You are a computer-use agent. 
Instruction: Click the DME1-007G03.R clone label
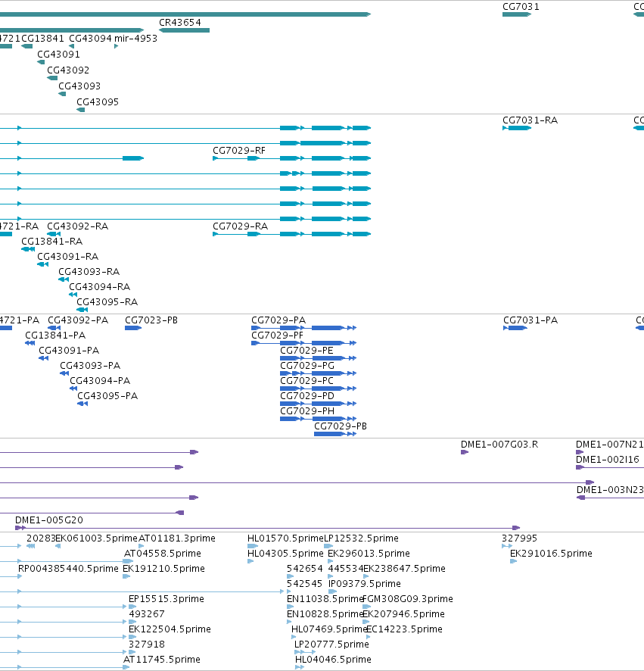click(x=499, y=445)
